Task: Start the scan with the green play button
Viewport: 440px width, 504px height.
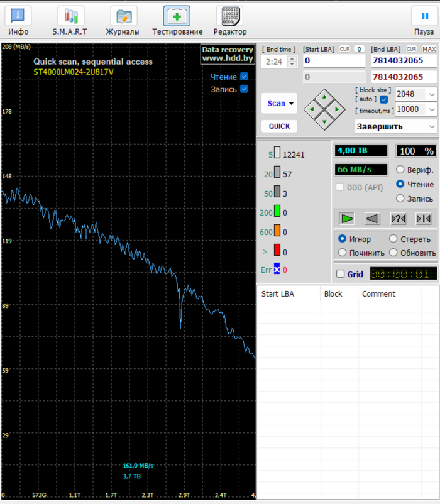Action: 346,219
